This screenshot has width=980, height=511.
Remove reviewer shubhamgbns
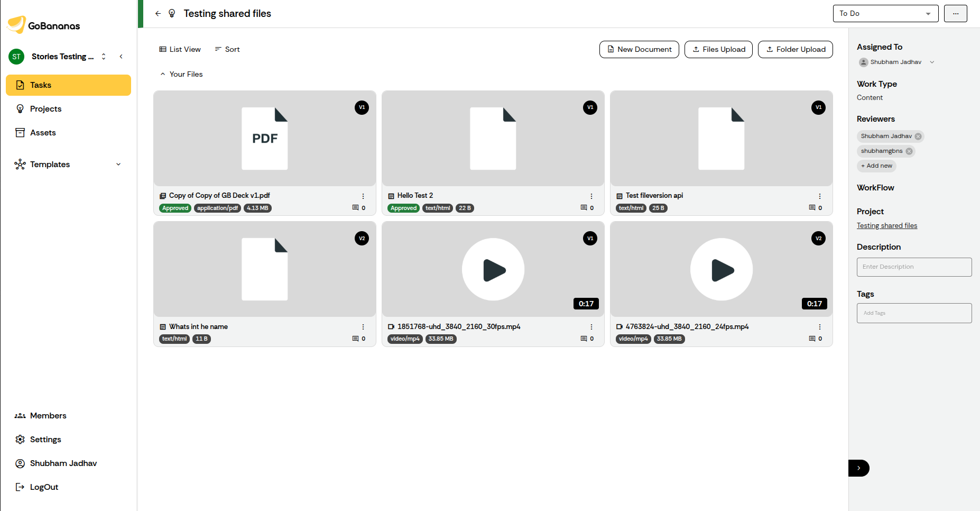910,151
